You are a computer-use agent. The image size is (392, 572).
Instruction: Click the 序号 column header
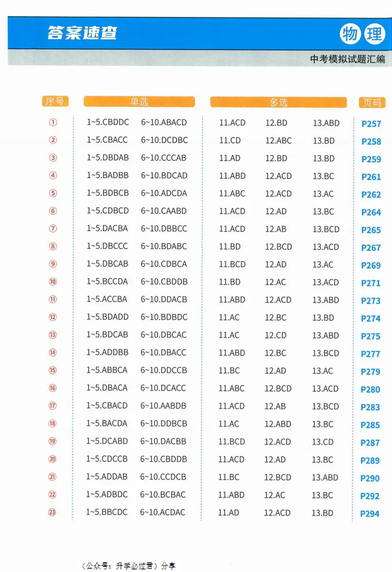tap(55, 101)
